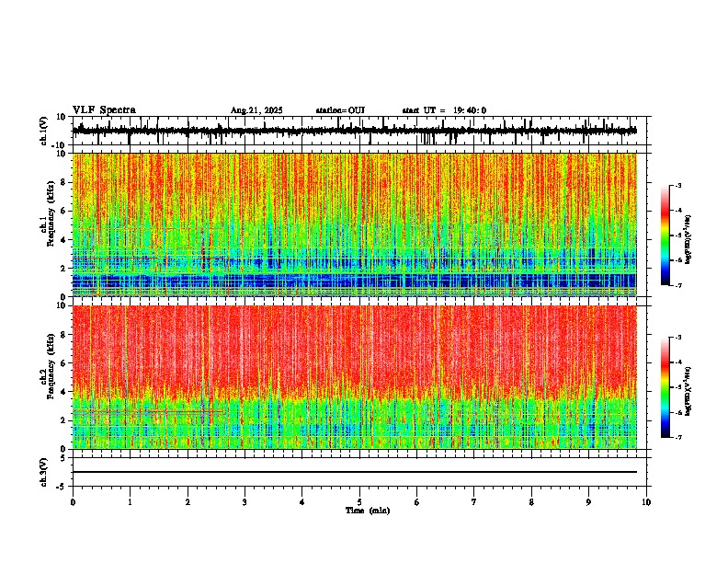Viewport: 728px width, 563px height.
Task: Click the flat ch.3 voltage trace line
Action: pyautogui.click(x=355, y=472)
